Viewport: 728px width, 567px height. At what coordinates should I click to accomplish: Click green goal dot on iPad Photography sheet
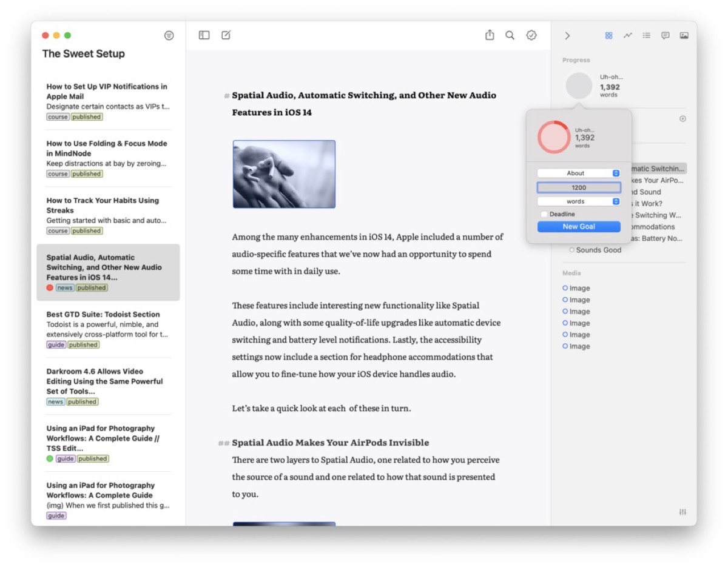[x=50, y=459]
